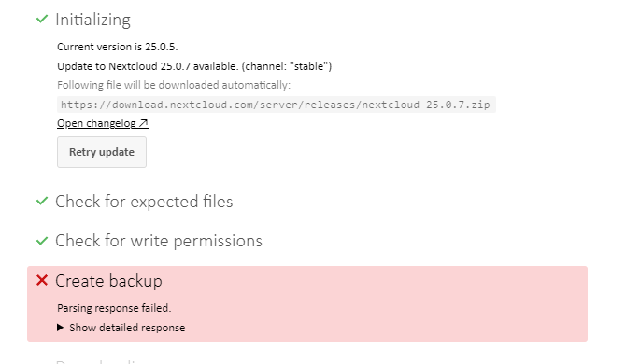Click the green checkmark beside Initializing

[x=42, y=19]
